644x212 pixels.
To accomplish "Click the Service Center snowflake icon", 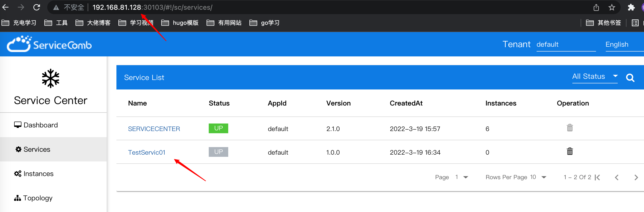I will tap(50, 78).
